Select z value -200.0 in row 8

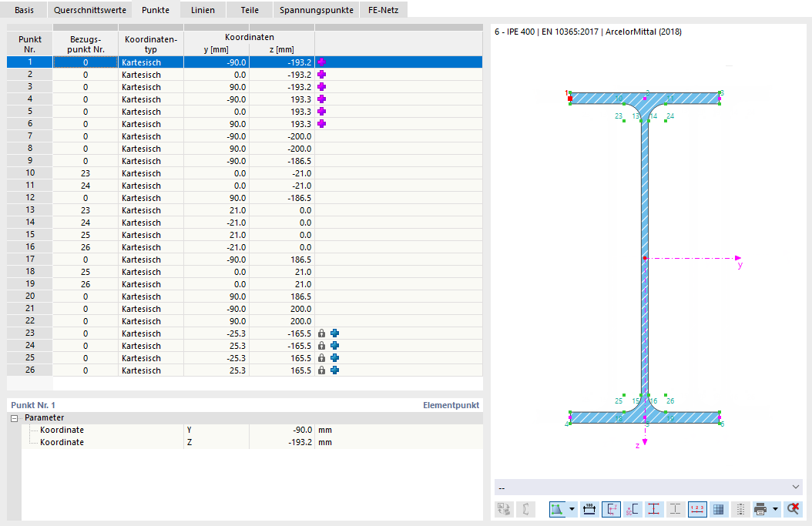point(282,149)
